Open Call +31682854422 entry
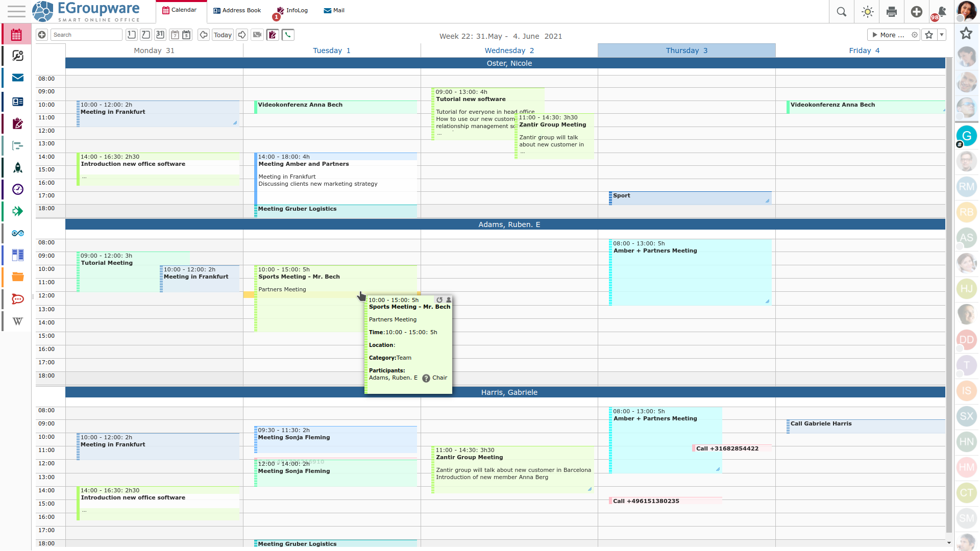 [731, 448]
